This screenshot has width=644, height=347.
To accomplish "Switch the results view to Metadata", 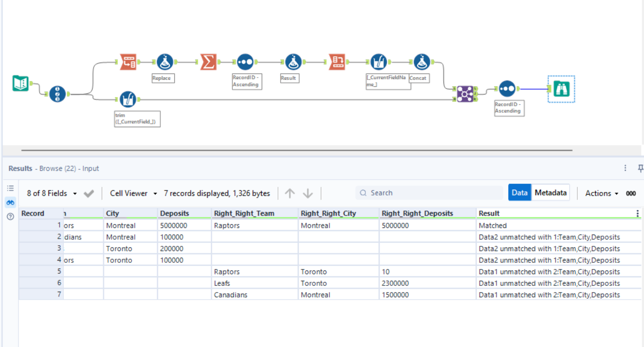I will tap(551, 192).
